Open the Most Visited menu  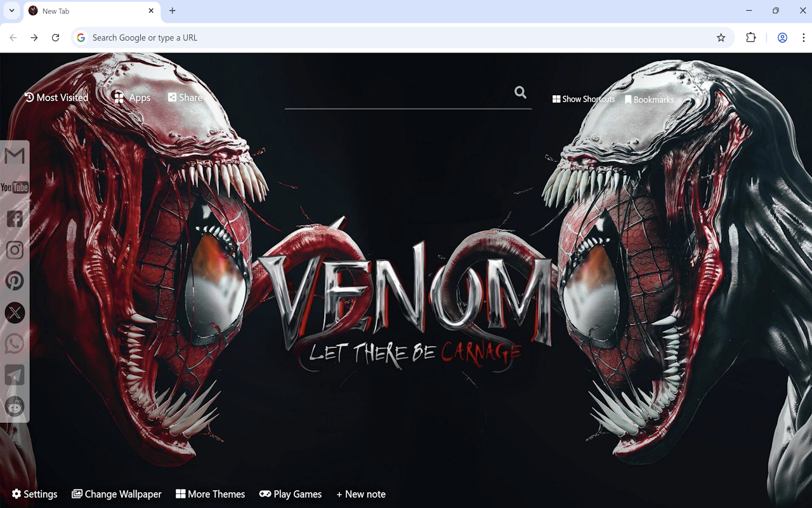pyautogui.click(x=56, y=97)
